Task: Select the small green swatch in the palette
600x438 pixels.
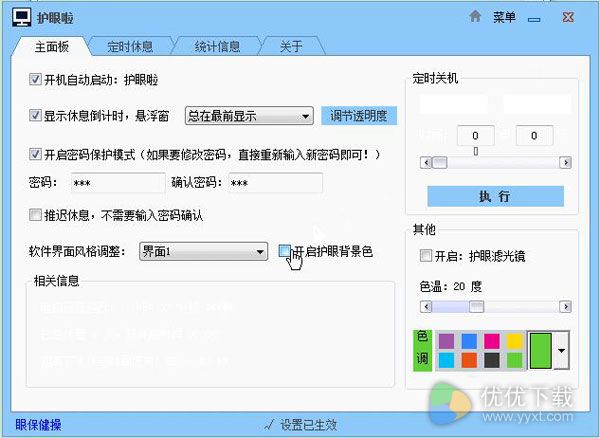Action: coord(515,360)
